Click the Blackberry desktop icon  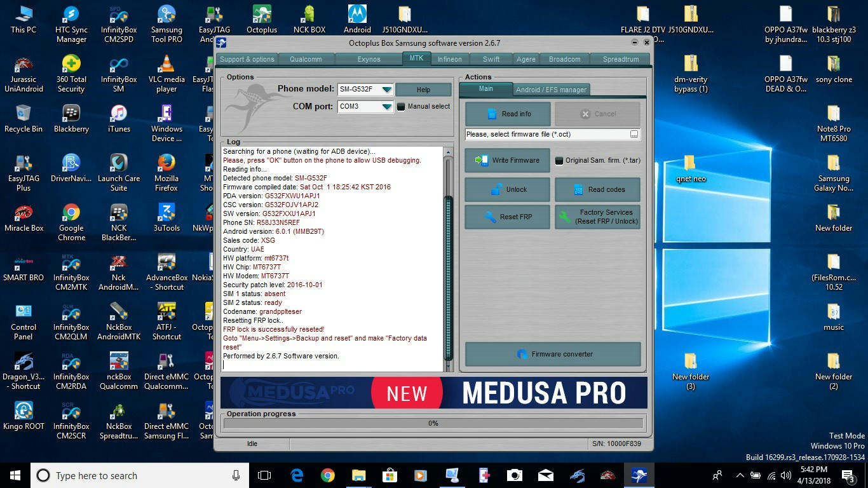tap(71, 119)
